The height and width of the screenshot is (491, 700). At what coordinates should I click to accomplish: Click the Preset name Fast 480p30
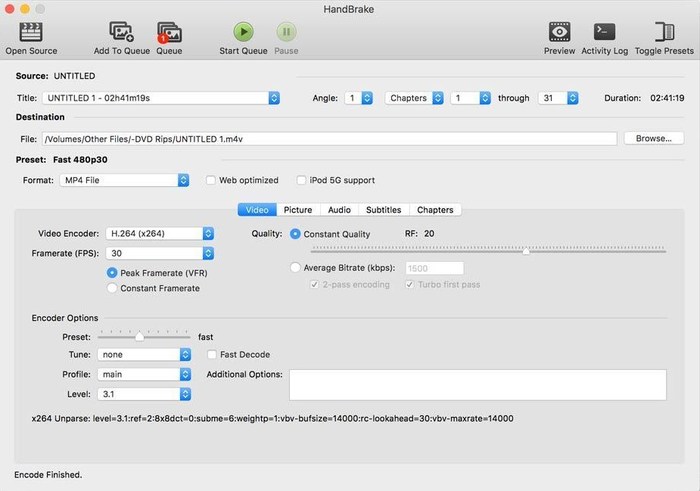80,160
